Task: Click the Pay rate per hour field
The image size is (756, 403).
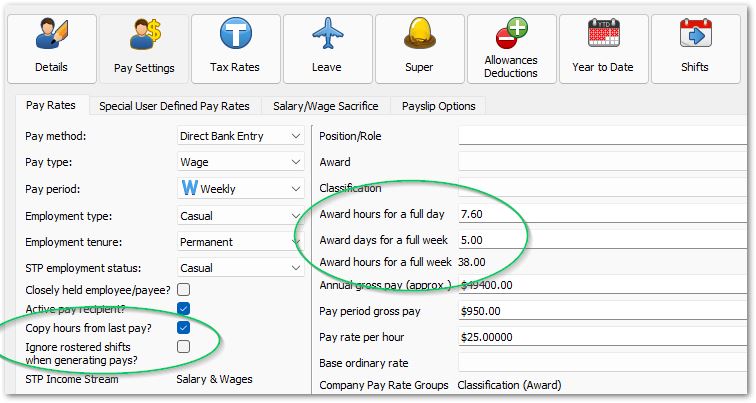Action: coord(603,337)
